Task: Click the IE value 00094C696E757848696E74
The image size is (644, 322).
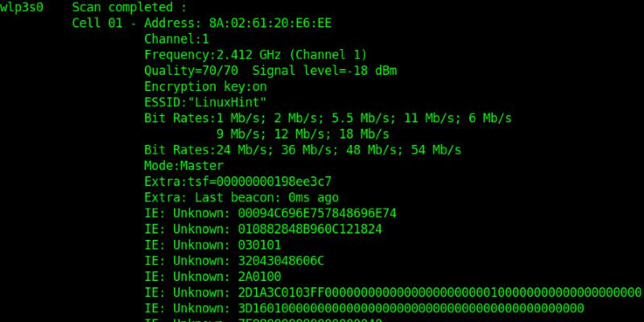Action: (x=317, y=213)
